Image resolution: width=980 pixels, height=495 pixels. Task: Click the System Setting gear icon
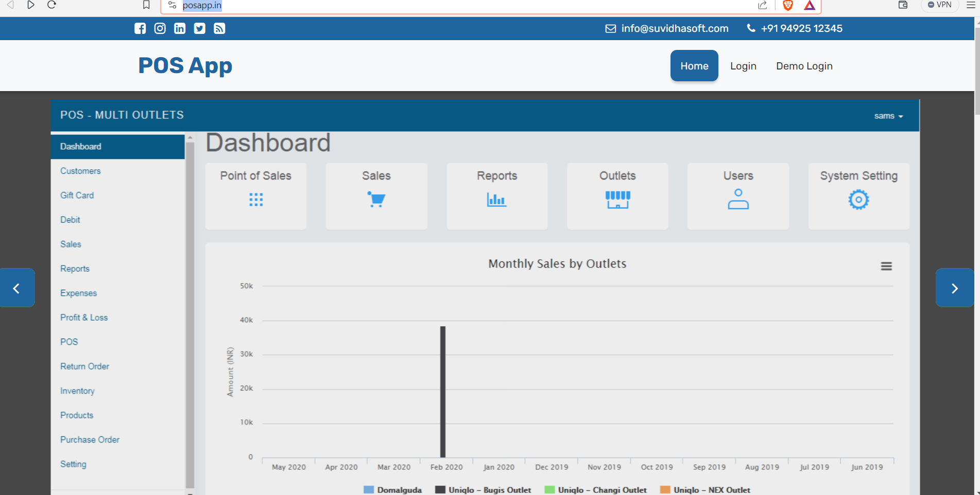click(x=858, y=199)
